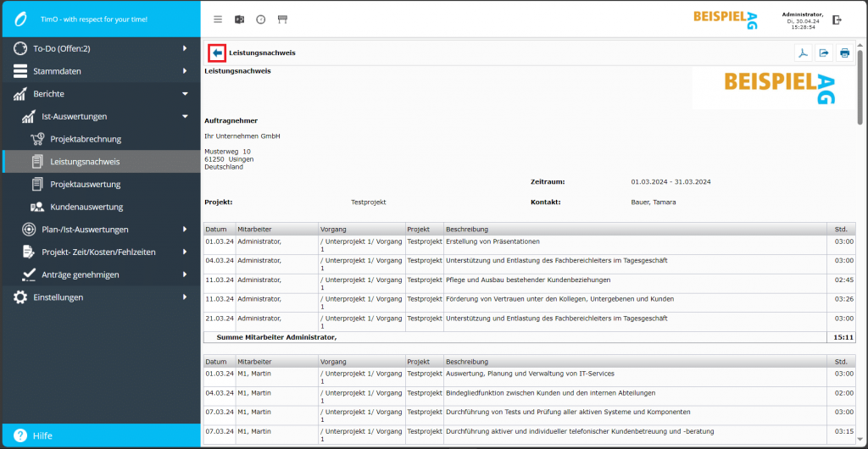
Task: Select Kundenauswertung from the sidebar
Action: coord(86,207)
